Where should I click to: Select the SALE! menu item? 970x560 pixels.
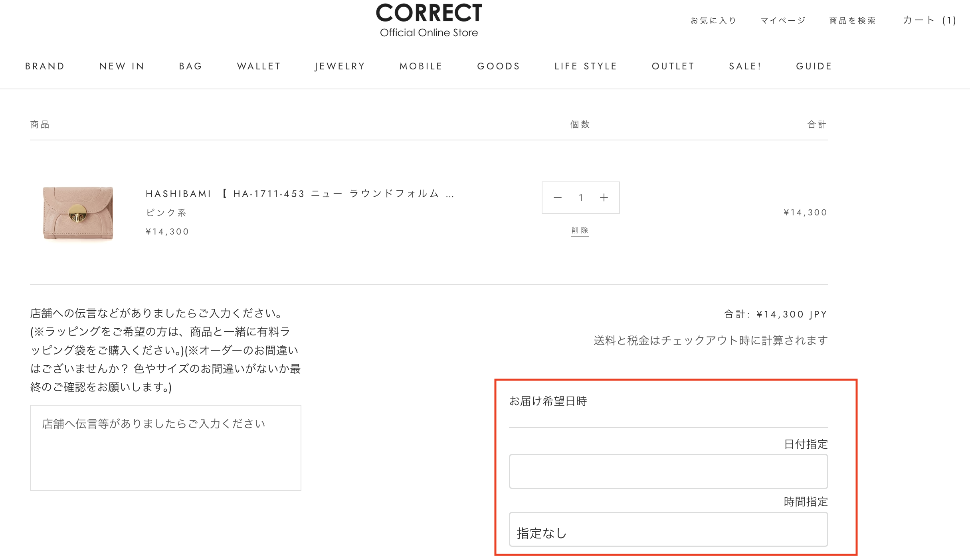pyautogui.click(x=745, y=66)
